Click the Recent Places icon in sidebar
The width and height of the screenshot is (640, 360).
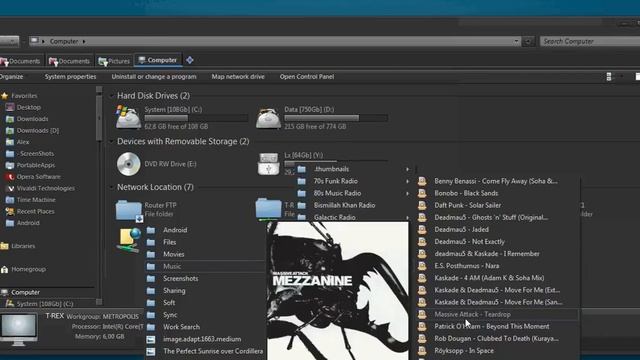coord(10,211)
